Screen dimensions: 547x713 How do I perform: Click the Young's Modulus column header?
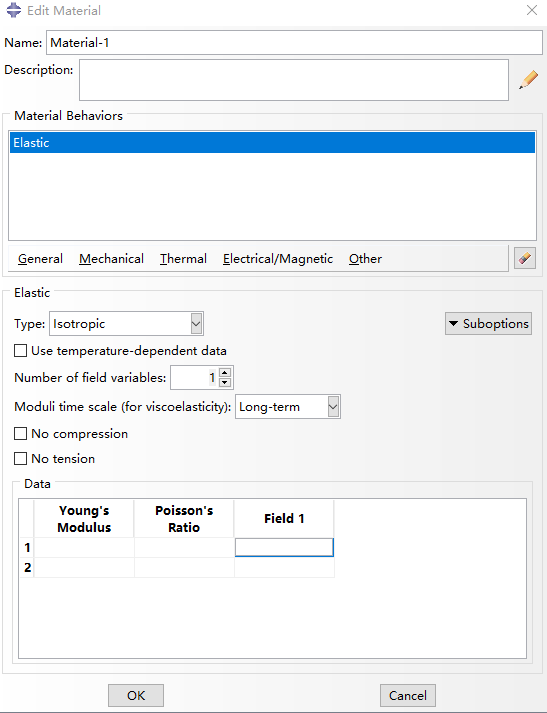point(84,519)
